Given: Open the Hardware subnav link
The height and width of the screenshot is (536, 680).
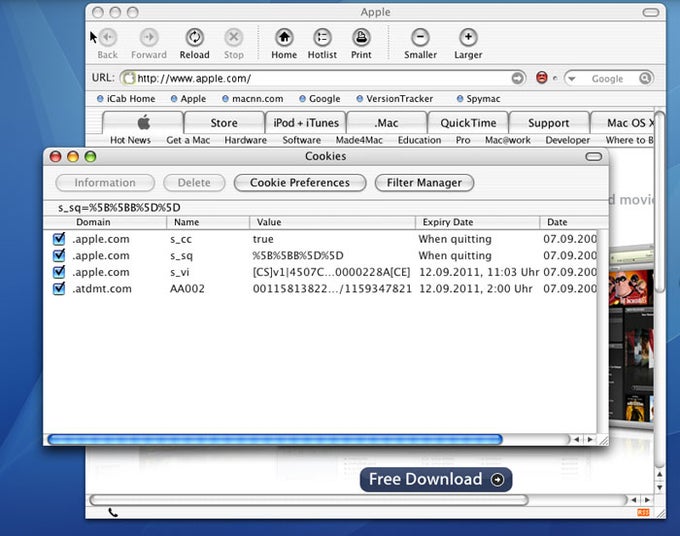Looking at the screenshot, I should [245, 140].
